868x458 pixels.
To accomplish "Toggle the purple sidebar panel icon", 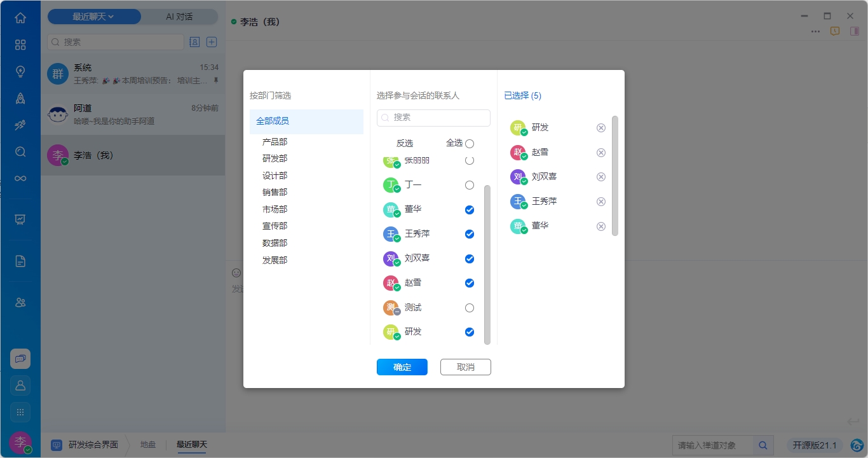I will click(x=855, y=31).
